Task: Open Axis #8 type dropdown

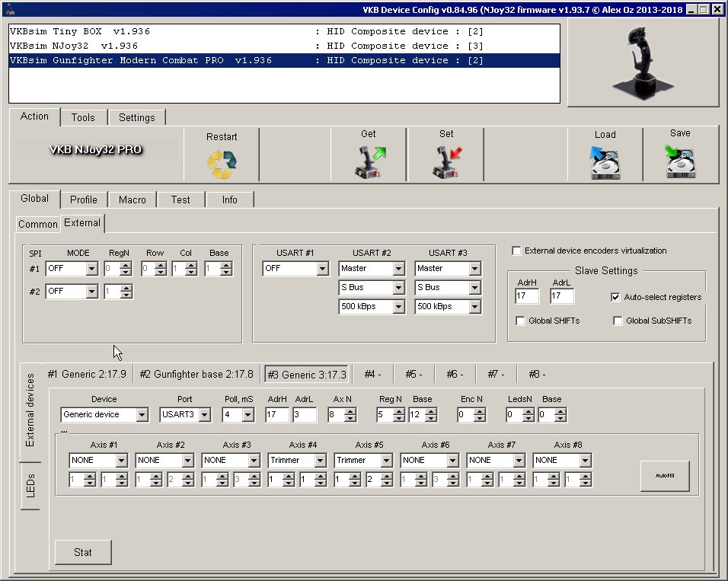Action: point(585,460)
